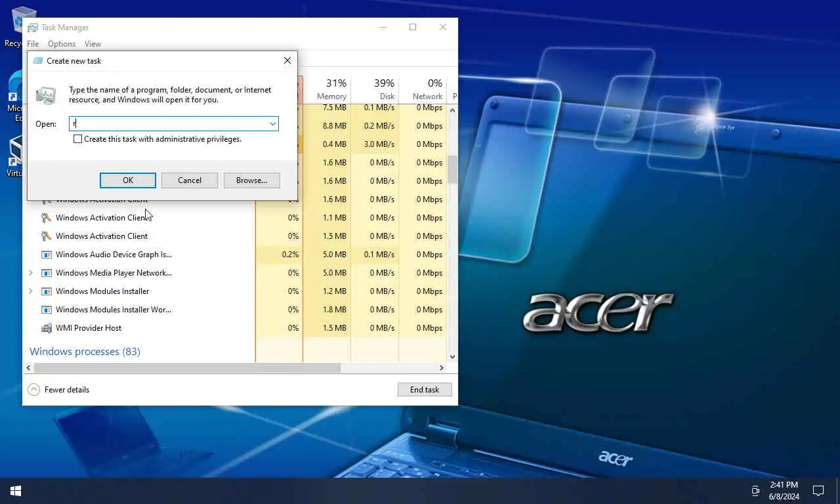This screenshot has height=504, width=840.
Task: Click the vertical scrollbar thumb in process list
Action: click(452, 169)
